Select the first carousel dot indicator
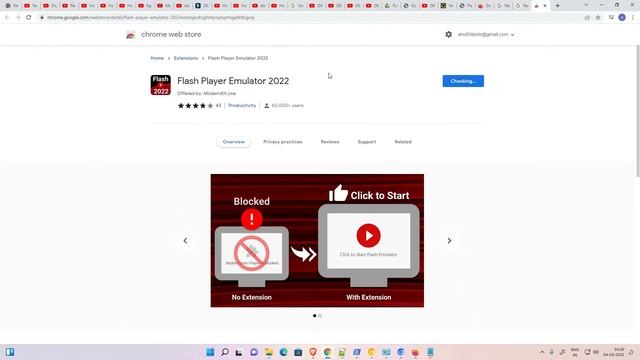 pyautogui.click(x=314, y=316)
